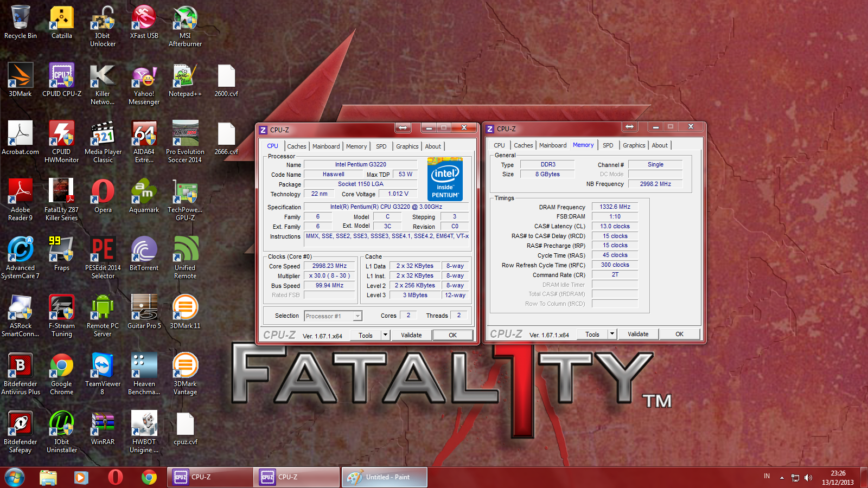
Task: Open the Catzilla desktop icon
Action: 62,22
